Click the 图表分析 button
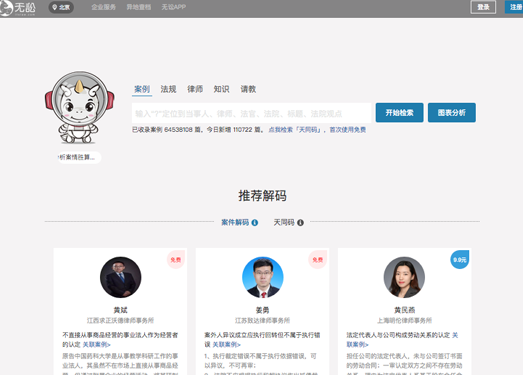523x375 pixels. tap(452, 113)
